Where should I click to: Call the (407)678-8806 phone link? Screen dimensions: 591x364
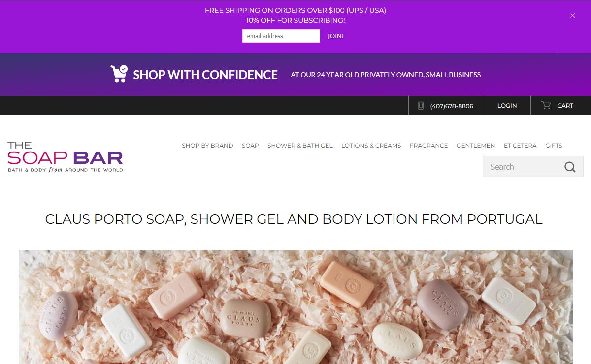pyautogui.click(x=452, y=106)
